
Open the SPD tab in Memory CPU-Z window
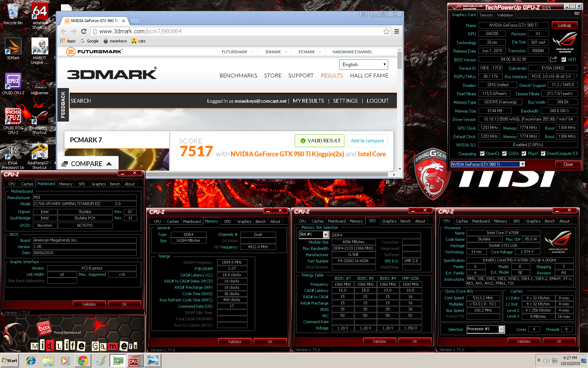[x=227, y=222]
